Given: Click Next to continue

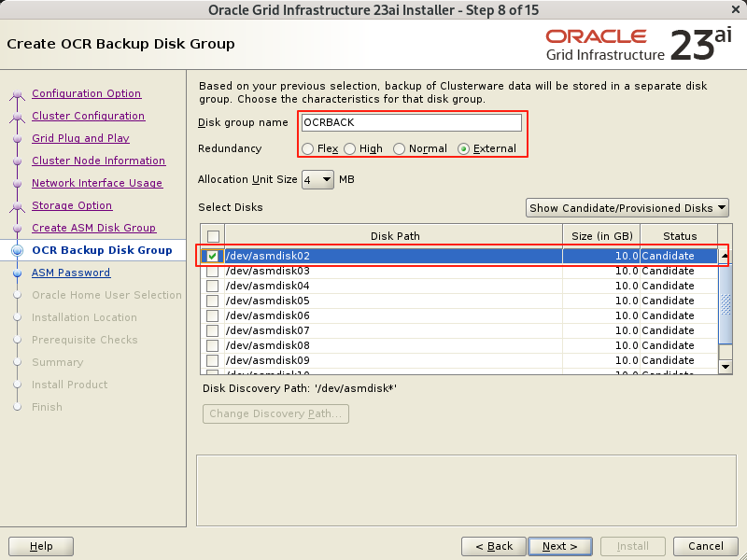Looking at the screenshot, I should tap(559, 546).
